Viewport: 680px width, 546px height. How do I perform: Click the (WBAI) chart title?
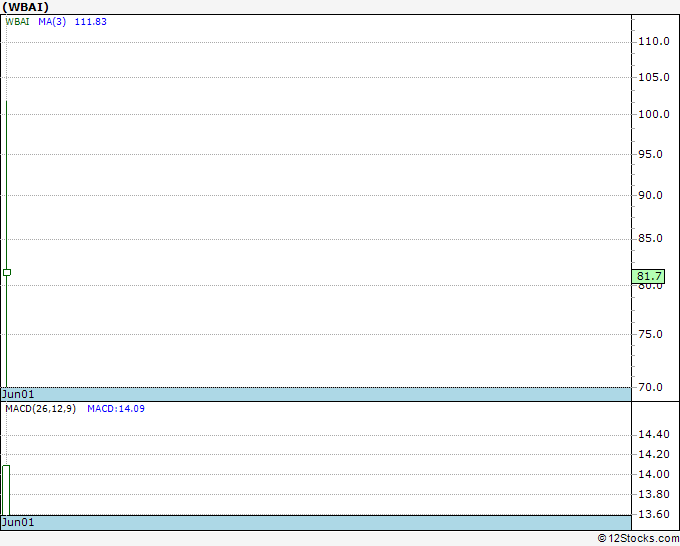tap(26, 7)
